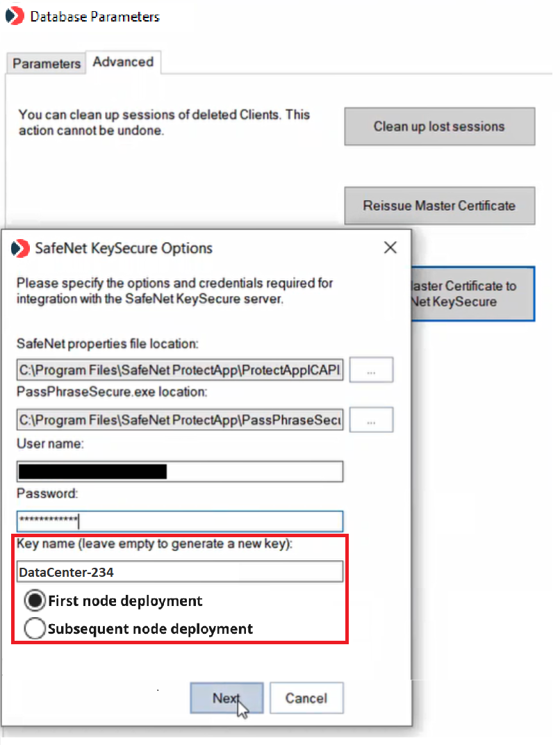Image resolution: width=560 pixels, height=745 pixels.
Task: Click the SafeNet KeySecure Options dialog icon
Action: click(x=22, y=248)
